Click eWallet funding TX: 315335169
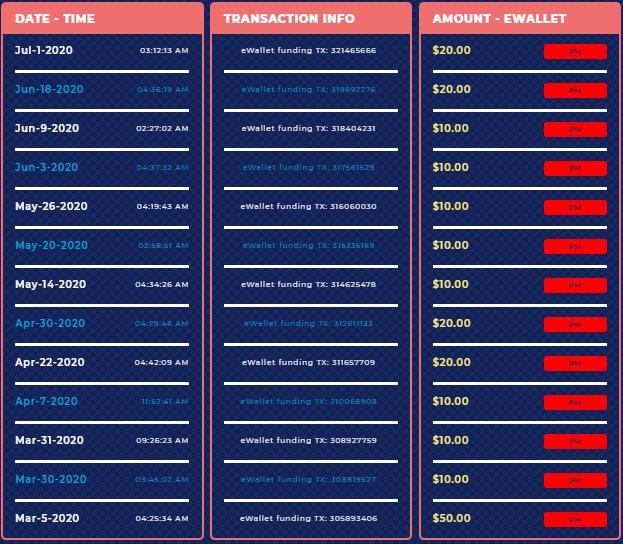The height and width of the screenshot is (544, 623). 308,245
